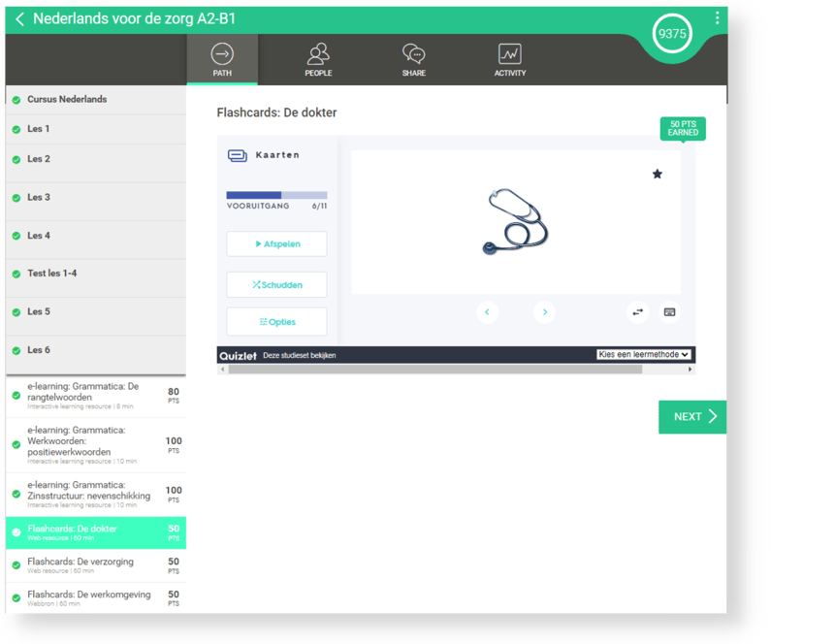Open e-learning 'Zinsstructuur: nevenschikking'
This screenshot has width=835, height=644.
tap(96, 495)
